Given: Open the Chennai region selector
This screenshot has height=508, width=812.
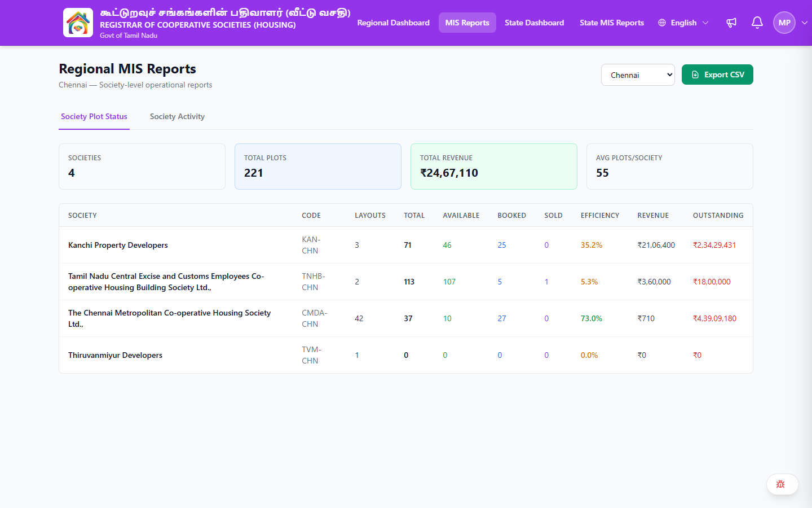Looking at the screenshot, I should point(638,75).
